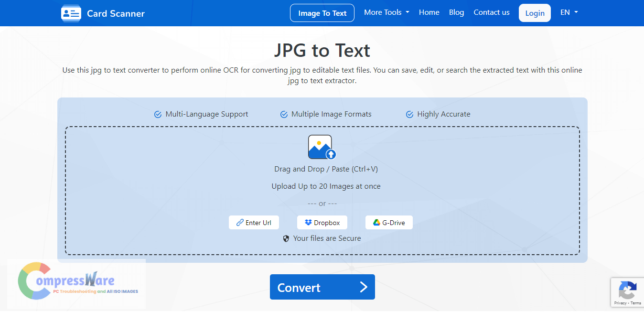
Task: Go to the Home page
Action: point(429,12)
